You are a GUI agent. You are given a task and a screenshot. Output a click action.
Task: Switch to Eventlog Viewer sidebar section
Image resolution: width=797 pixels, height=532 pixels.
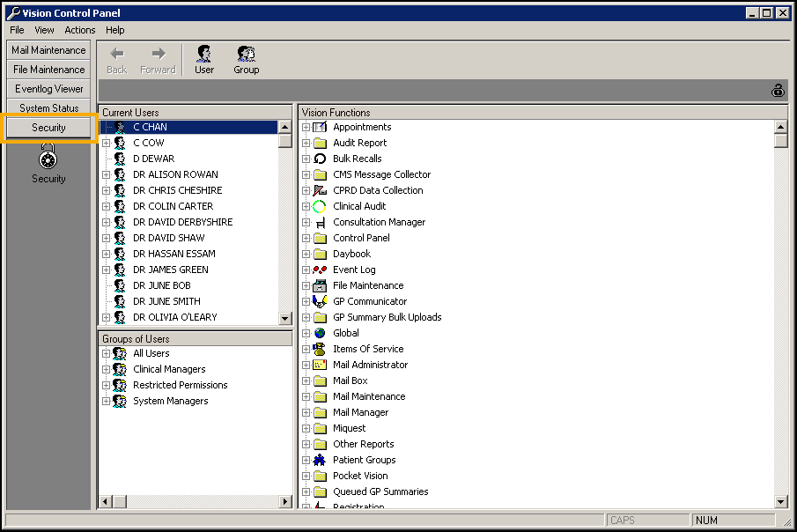(48, 89)
